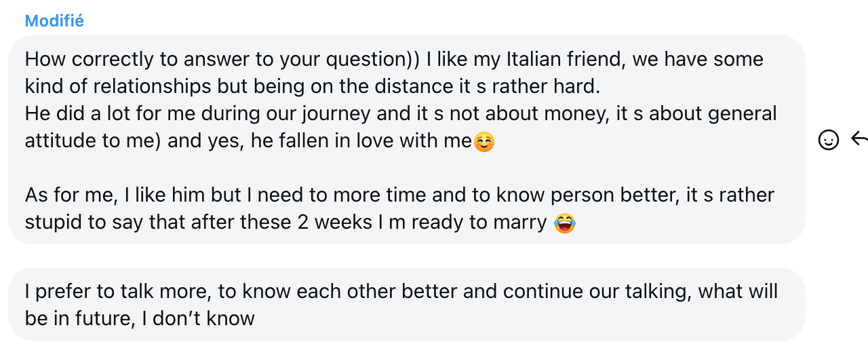Viewport: 868px width, 353px height.
Task: Click the laughing tears emoji after "marry"
Action: pyautogui.click(x=564, y=223)
